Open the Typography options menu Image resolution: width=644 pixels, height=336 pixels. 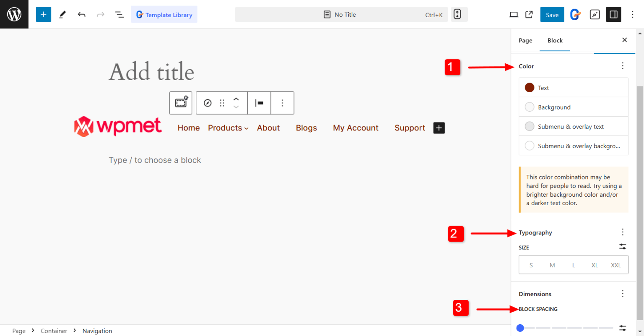(x=623, y=232)
